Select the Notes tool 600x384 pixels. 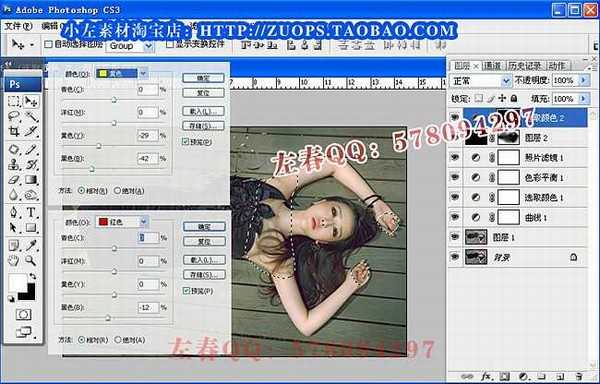tap(14, 245)
